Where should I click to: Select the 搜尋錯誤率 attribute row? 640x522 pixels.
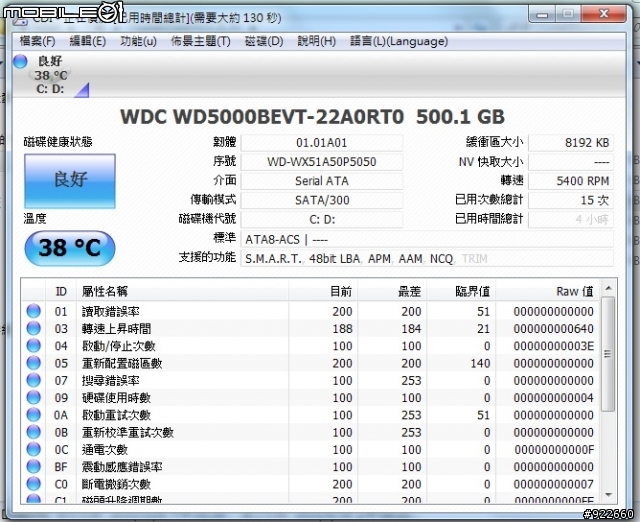[x=311, y=380]
